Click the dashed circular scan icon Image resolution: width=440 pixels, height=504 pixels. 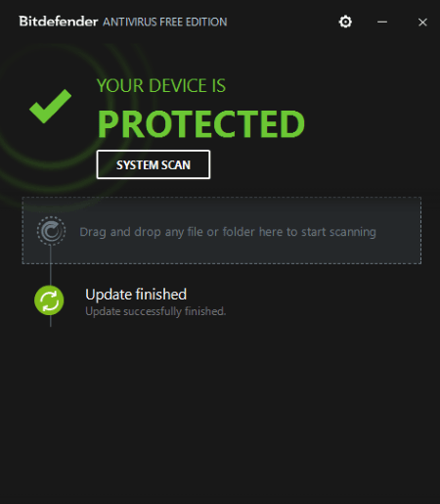51,231
